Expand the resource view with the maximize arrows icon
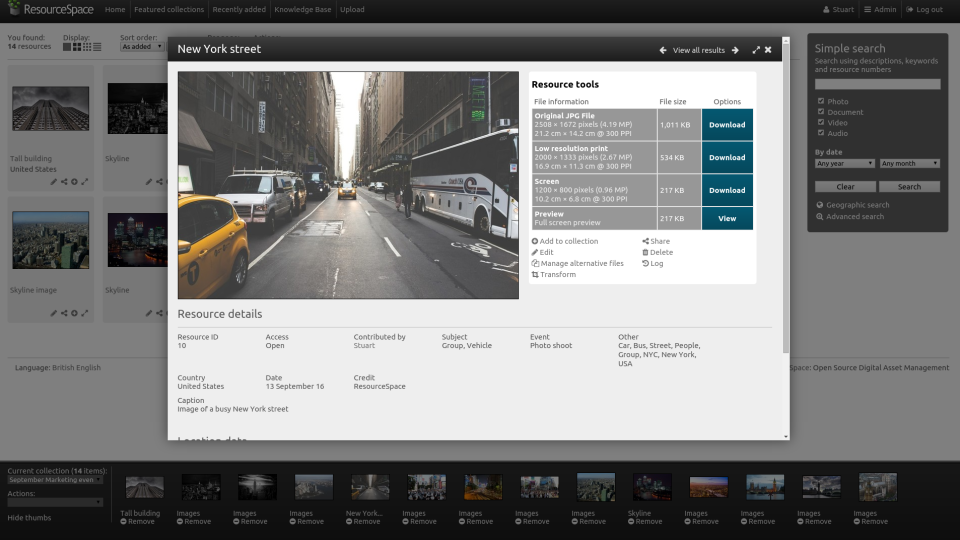The image size is (960, 540). [x=756, y=50]
